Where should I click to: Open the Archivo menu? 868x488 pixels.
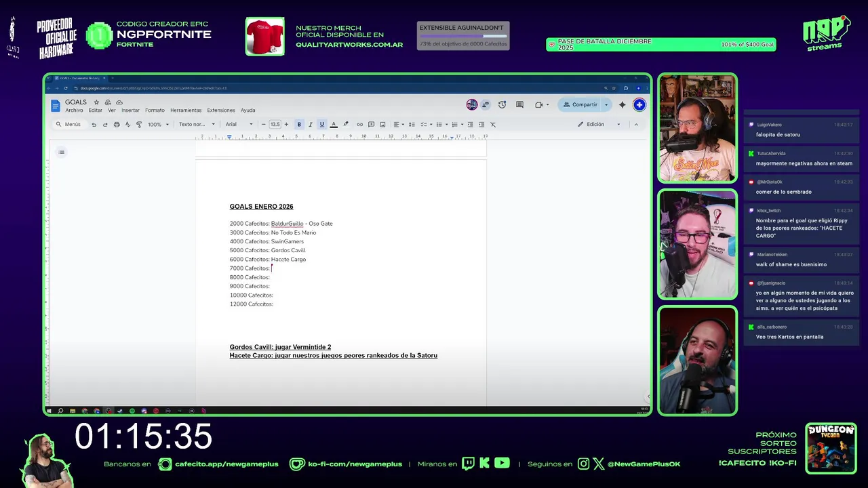point(74,110)
